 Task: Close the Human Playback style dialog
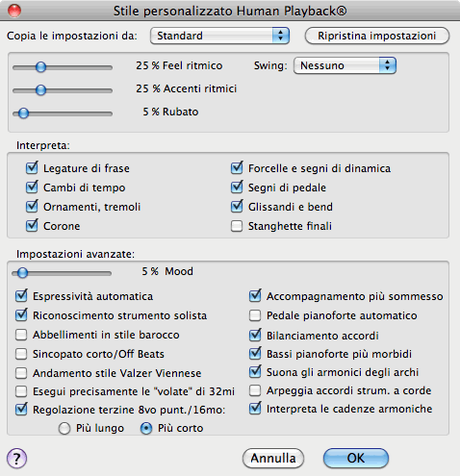click(14, 11)
